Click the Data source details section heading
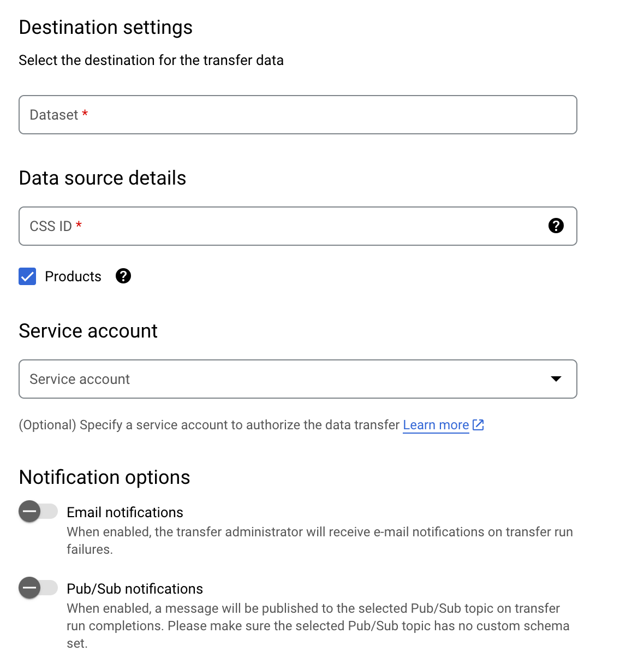The height and width of the screenshot is (663, 644). coord(102,177)
